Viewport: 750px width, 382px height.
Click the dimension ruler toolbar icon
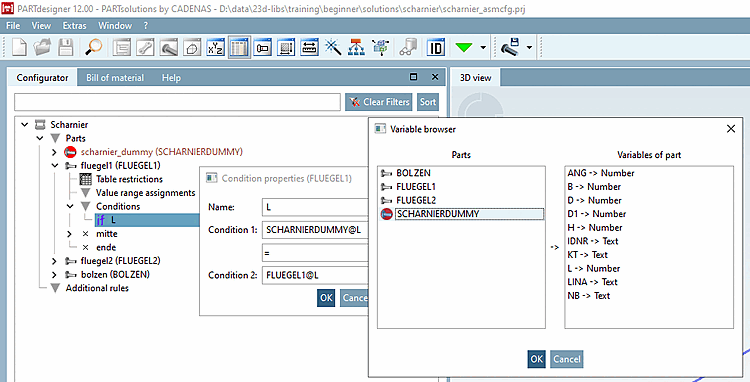click(x=309, y=47)
